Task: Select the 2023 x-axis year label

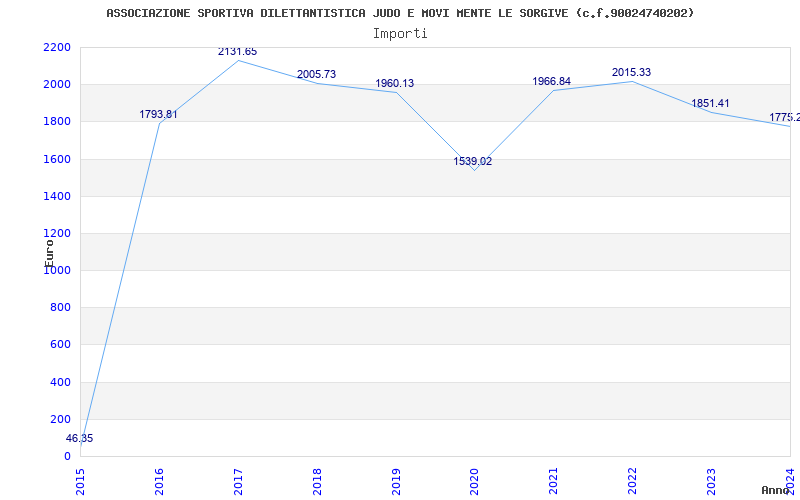Action: [711, 482]
